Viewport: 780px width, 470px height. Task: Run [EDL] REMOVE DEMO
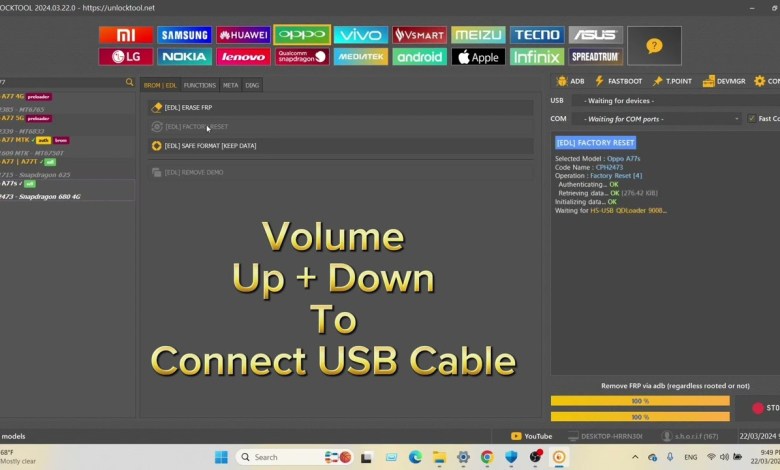point(341,172)
